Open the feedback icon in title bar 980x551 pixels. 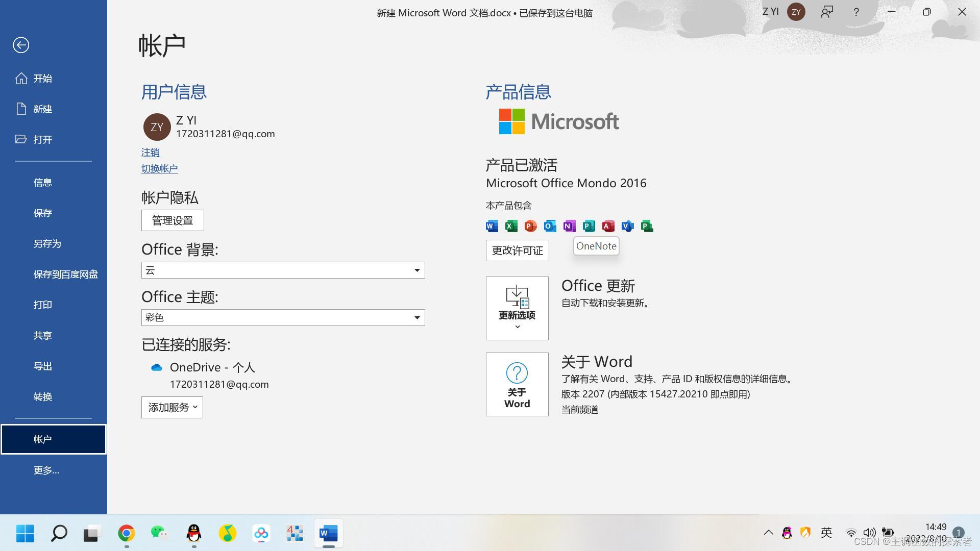coord(827,12)
